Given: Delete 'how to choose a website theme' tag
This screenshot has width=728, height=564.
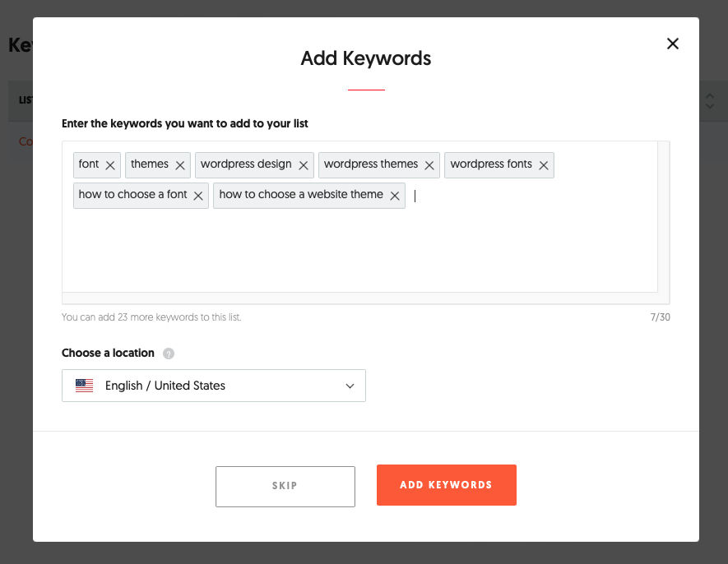Looking at the screenshot, I should 395,196.
